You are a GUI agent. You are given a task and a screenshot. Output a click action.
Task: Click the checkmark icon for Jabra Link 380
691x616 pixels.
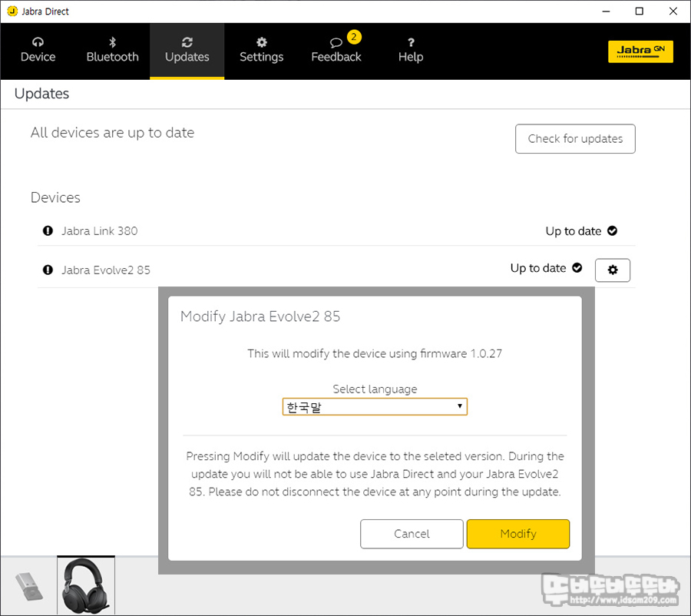point(612,230)
